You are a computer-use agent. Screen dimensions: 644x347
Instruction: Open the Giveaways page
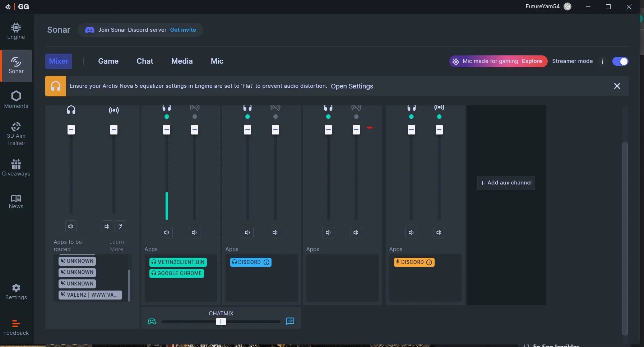click(16, 168)
